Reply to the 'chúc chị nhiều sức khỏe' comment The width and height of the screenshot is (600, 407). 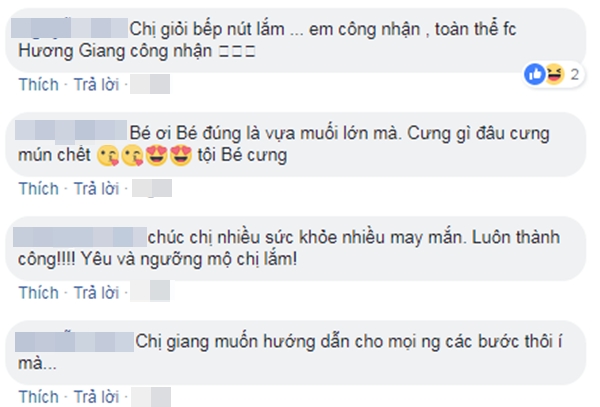[x=96, y=293]
